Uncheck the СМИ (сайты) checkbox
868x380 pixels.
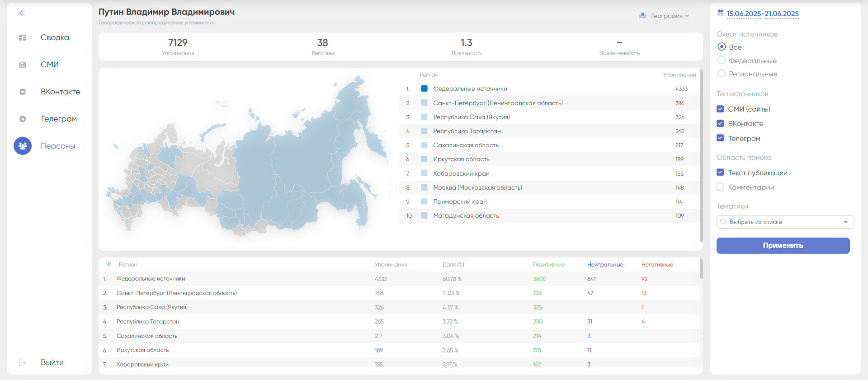click(x=720, y=109)
